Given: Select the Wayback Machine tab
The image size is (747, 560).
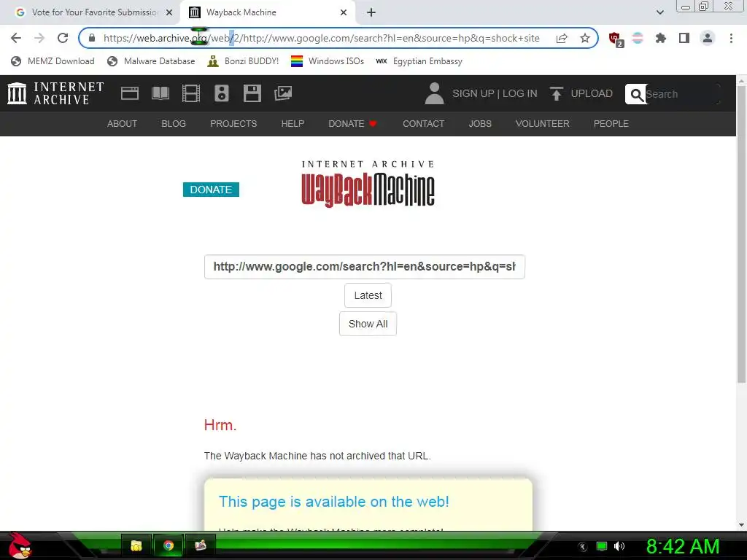Looking at the screenshot, I should click(268, 12).
